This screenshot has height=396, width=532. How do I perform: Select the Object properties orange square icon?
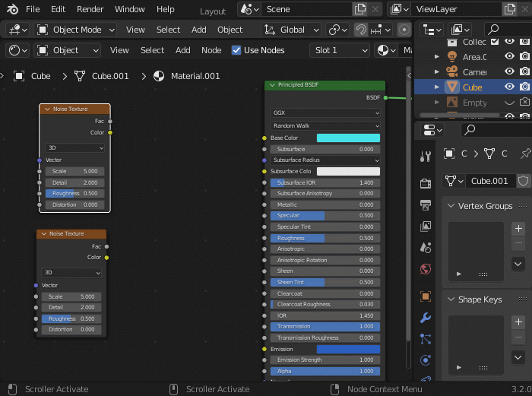pyautogui.click(x=426, y=296)
